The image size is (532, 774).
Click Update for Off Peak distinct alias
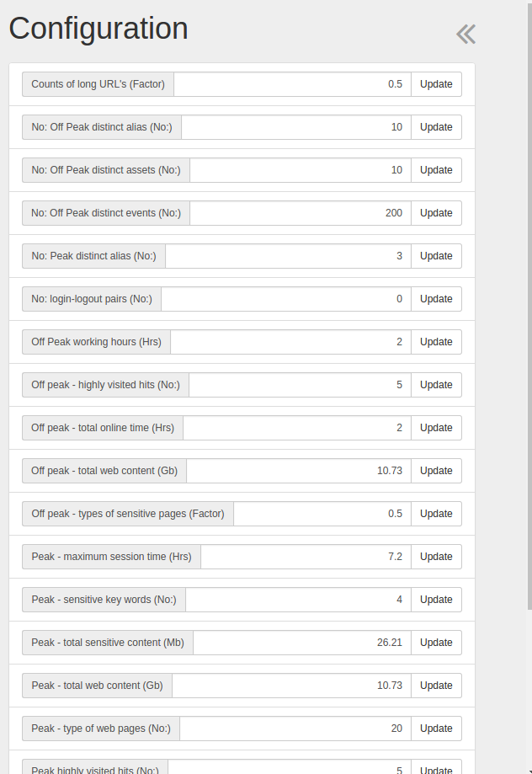click(436, 127)
